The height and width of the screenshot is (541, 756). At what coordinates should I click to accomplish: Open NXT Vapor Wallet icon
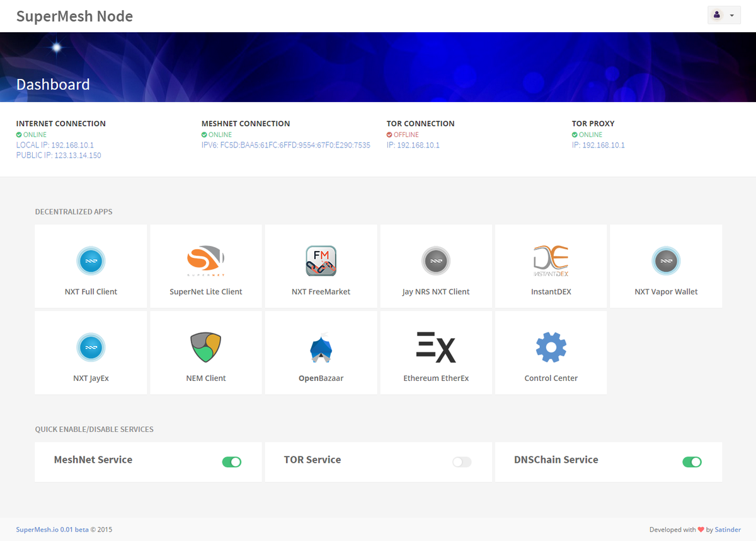pos(666,260)
